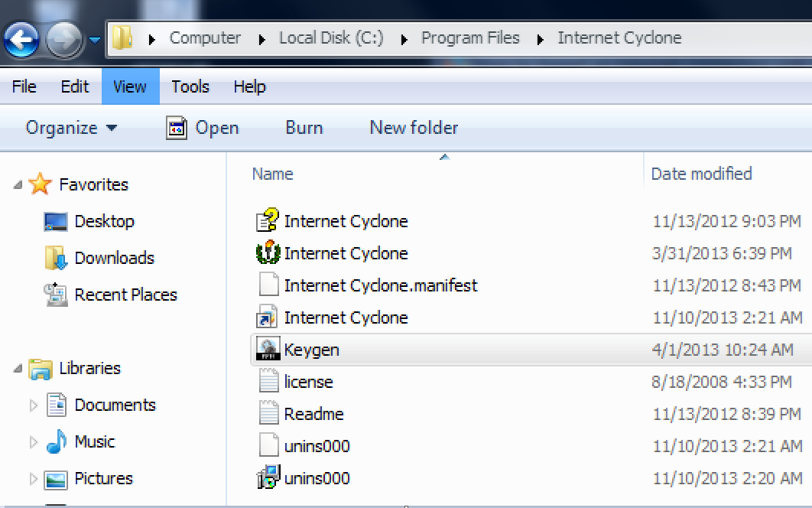Expand the arrow before Computer breadcrumb
This screenshot has width=812, height=508.
151,39
